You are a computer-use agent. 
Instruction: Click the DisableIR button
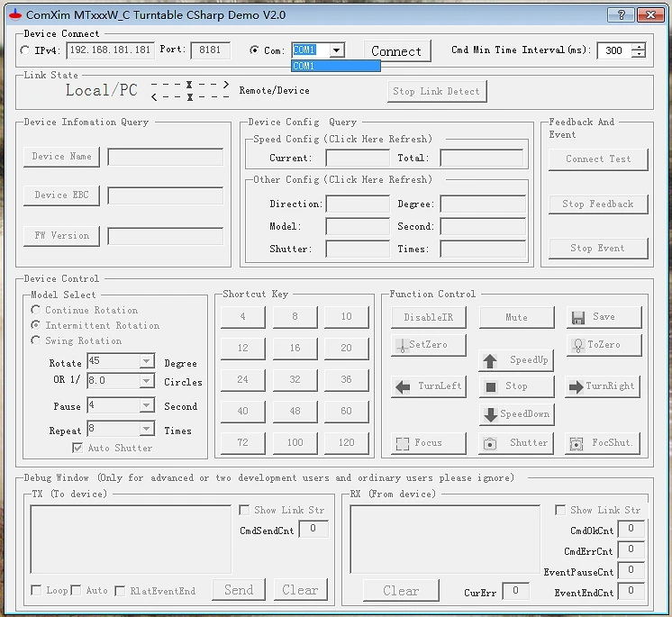pyautogui.click(x=428, y=317)
